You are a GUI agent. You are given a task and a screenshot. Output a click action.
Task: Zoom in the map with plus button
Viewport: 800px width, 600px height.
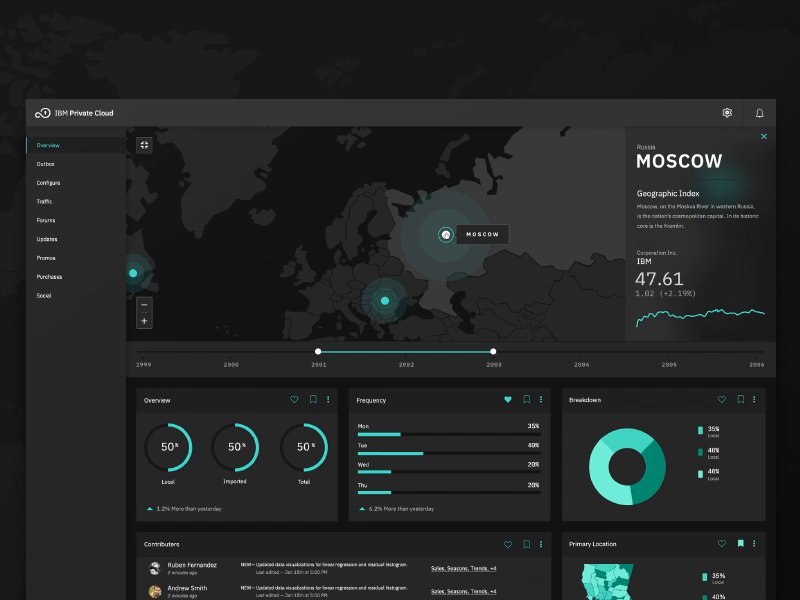click(144, 321)
